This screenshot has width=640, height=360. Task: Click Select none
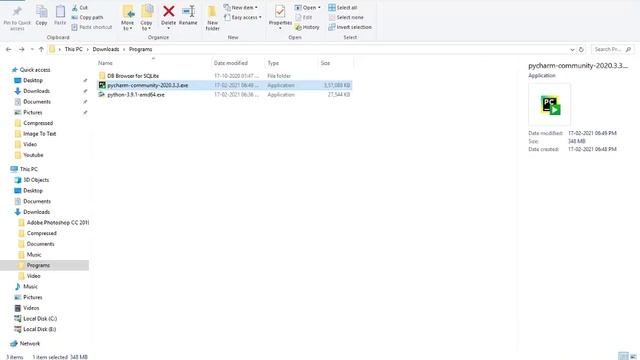click(x=346, y=17)
